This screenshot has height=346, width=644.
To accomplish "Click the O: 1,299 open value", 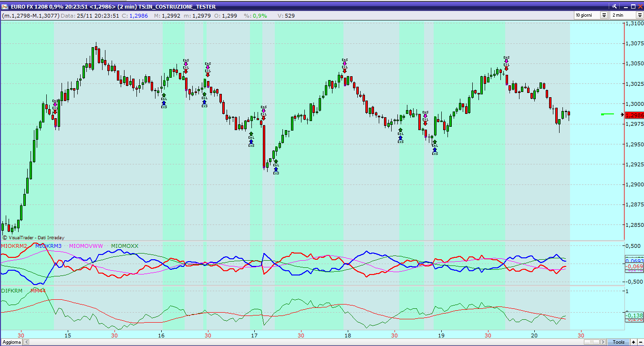I will pyautogui.click(x=226, y=16).
